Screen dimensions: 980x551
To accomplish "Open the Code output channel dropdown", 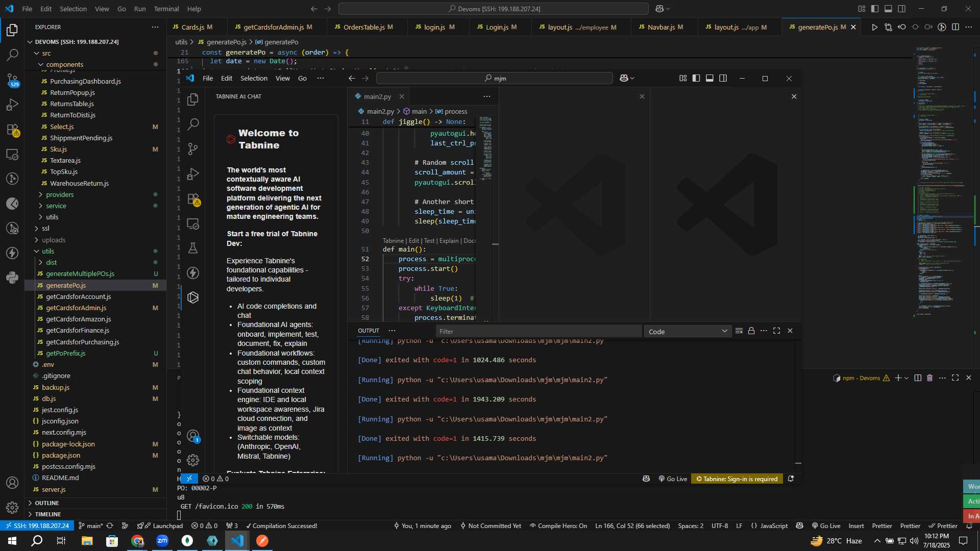I will coord(687,332).
